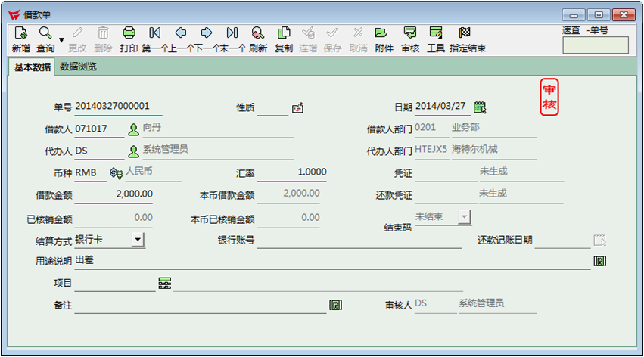Viewport: 644px width, 357px height.
Task: Click the person lookup icon beside 借款人
Action: [x=133, y=129]
